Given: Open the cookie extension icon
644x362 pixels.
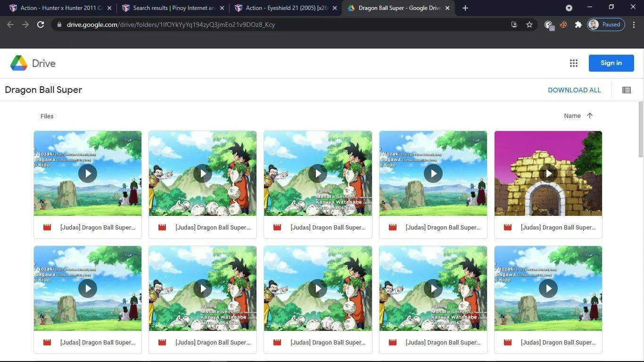Looking at the screenshot, I should click(563, 25).
